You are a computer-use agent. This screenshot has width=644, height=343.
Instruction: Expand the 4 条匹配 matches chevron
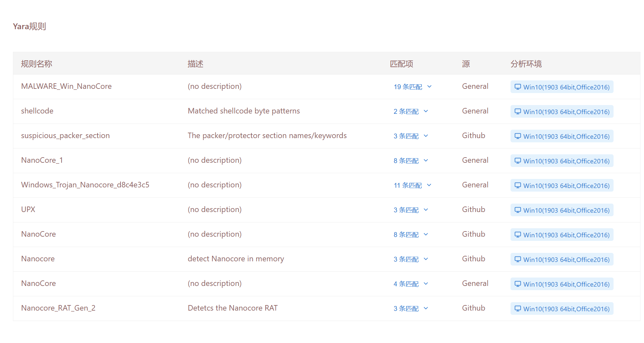coord(426,284)
